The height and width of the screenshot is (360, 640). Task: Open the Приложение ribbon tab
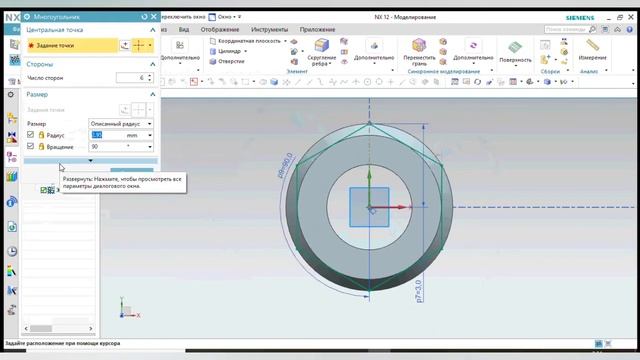click(x=317, y=29)
